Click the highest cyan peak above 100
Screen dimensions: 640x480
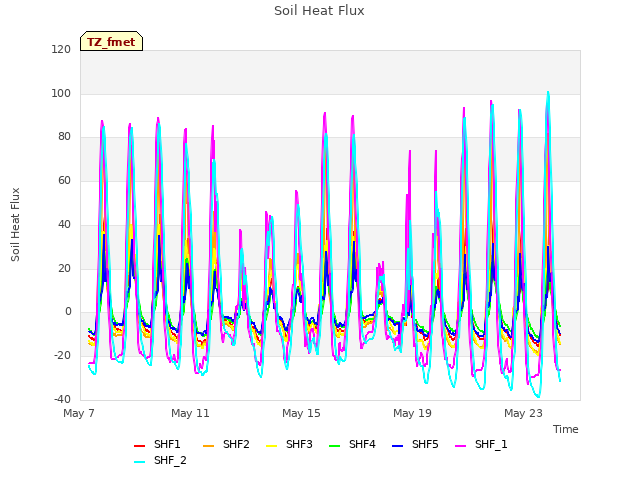tap(548, 92)
